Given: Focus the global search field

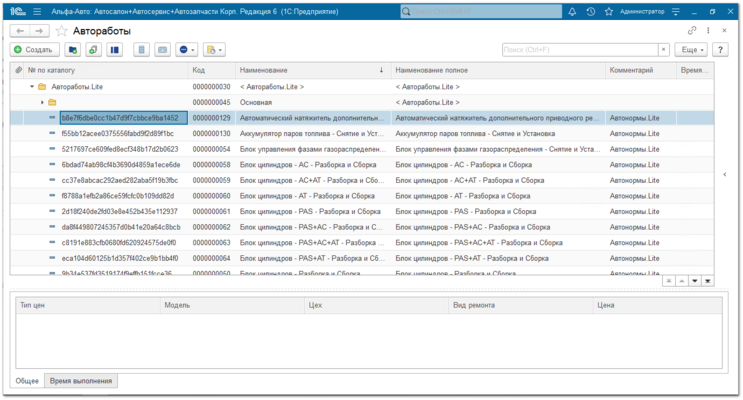Looking at the screenshot, I should 481,11.
